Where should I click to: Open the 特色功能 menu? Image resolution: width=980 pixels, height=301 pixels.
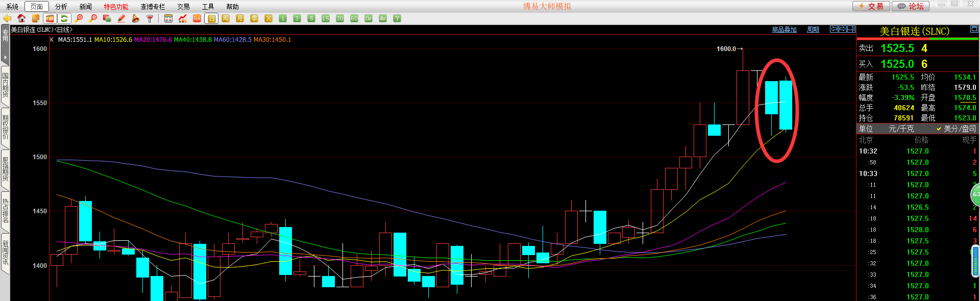click(116, 7)
